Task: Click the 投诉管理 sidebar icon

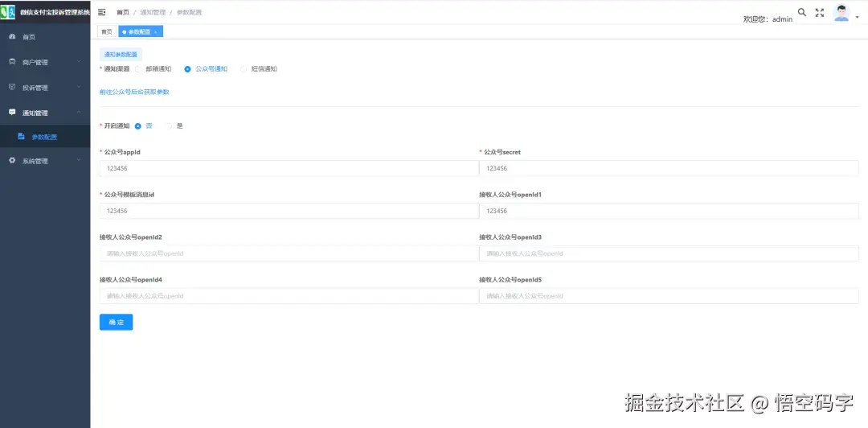Action: [12, 87]
